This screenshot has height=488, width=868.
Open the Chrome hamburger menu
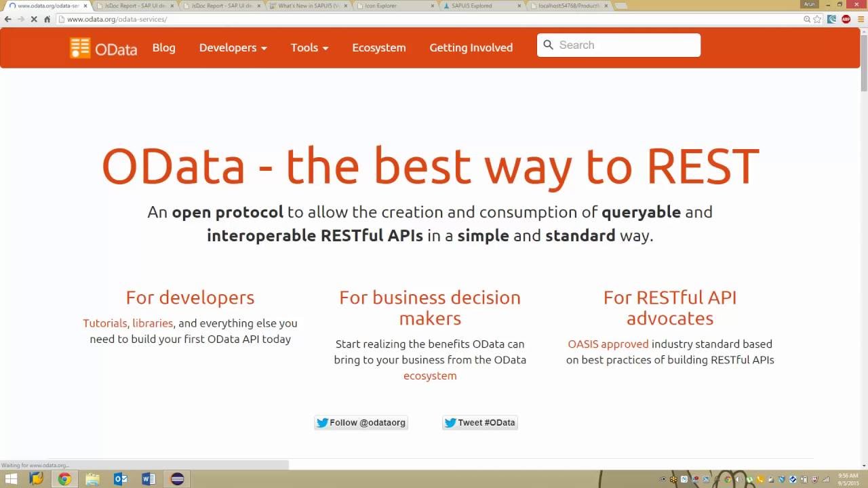[x=861, y=19]
